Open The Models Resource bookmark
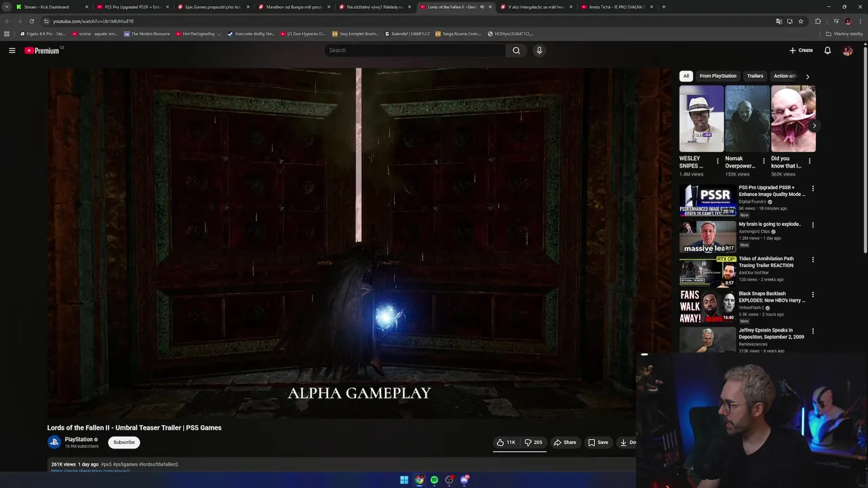This screenshot has height=488, width=868. (146, 33)
